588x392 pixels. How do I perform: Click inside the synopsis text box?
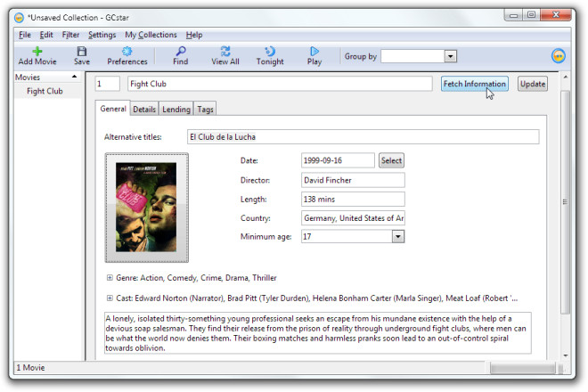[318, 333]
